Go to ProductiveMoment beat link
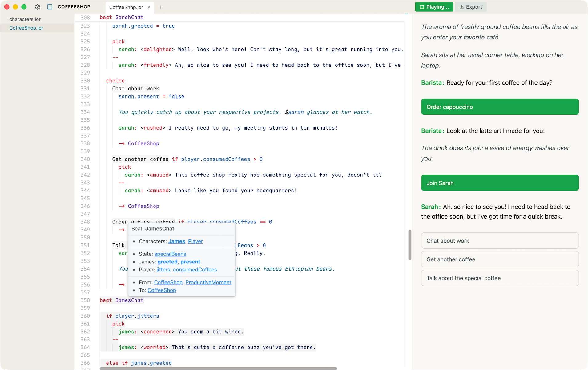The height and width of the screenshot is (370, 588). (x=208, y=282)
